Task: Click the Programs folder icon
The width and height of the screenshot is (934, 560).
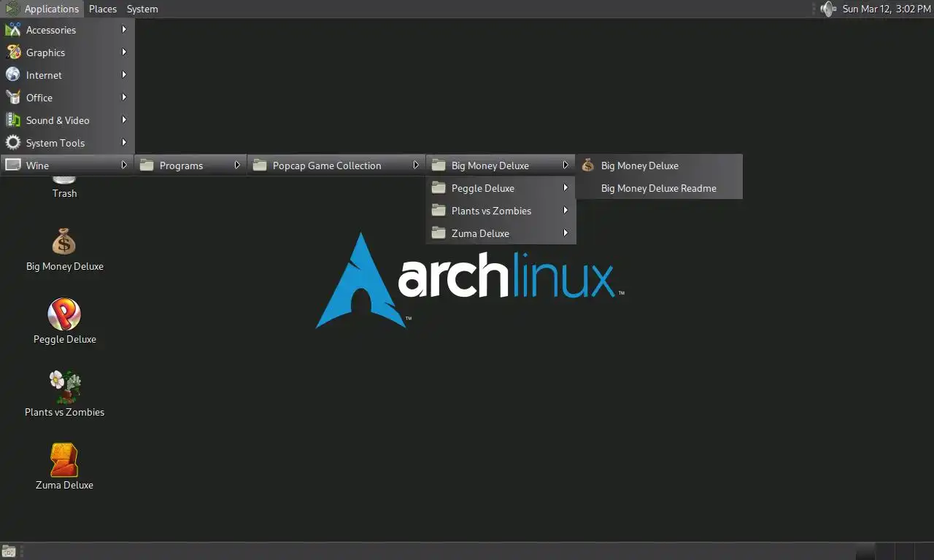Action: coord(147,166)
